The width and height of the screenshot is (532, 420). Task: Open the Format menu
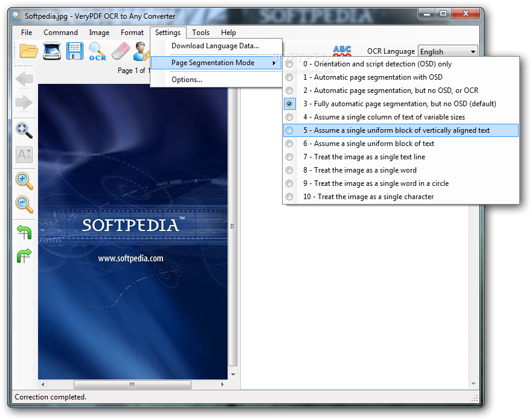point(132,33)
